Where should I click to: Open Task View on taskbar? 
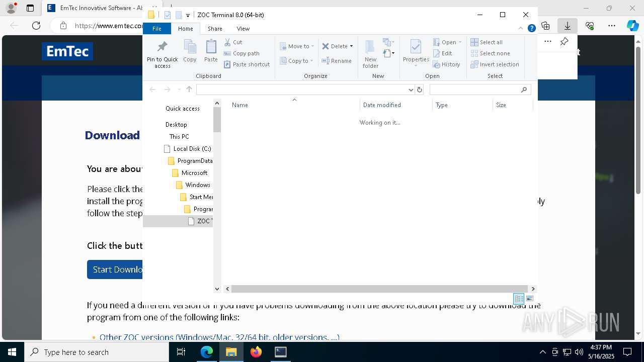tap(181, 352)
